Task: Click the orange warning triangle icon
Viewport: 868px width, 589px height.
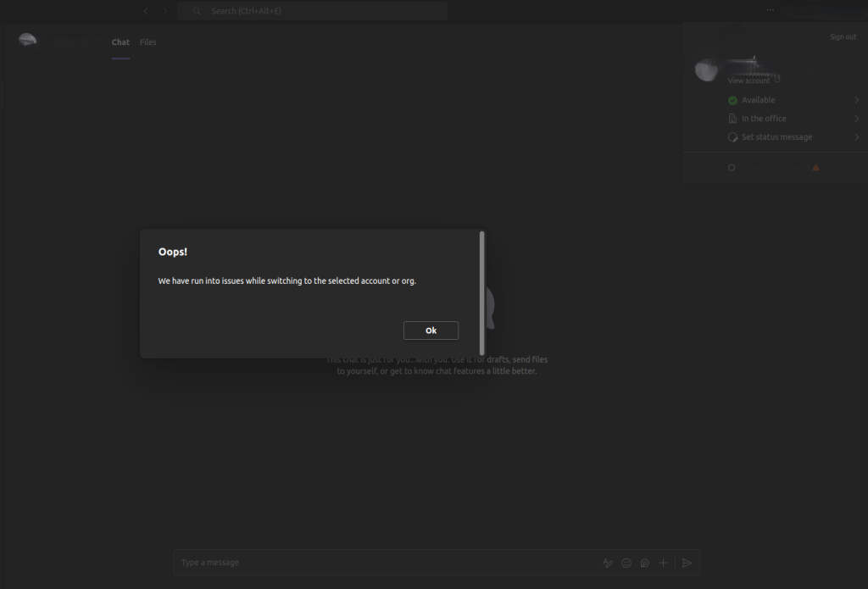Action: [x=815, y=167]
